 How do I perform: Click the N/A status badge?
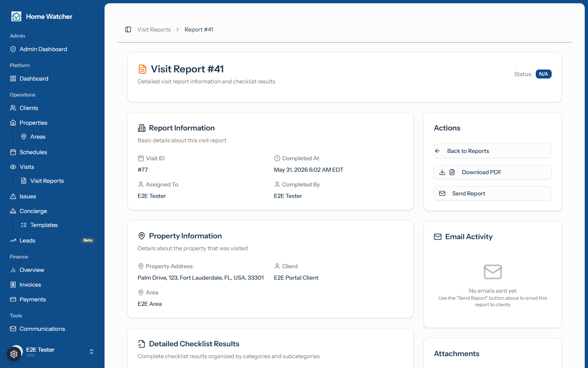[x=543, y=74]
